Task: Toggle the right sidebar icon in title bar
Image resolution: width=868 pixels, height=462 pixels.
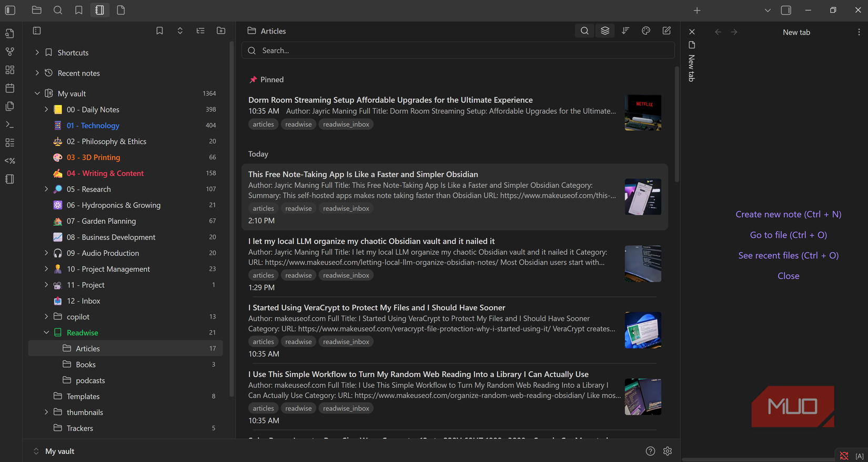Action: (786, 10)
